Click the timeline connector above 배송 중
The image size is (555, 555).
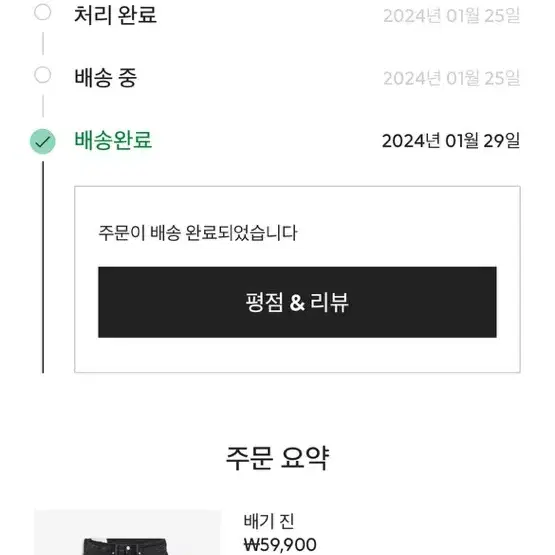point(43,44)
